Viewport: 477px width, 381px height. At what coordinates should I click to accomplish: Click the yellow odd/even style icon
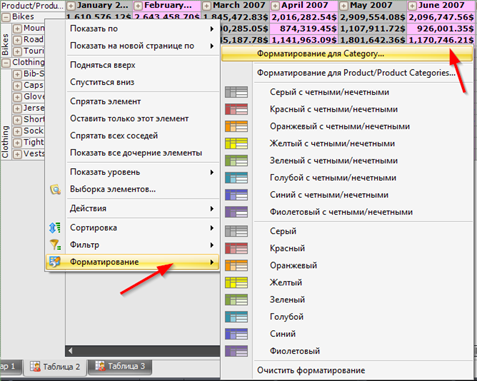[x=236, y=144]
